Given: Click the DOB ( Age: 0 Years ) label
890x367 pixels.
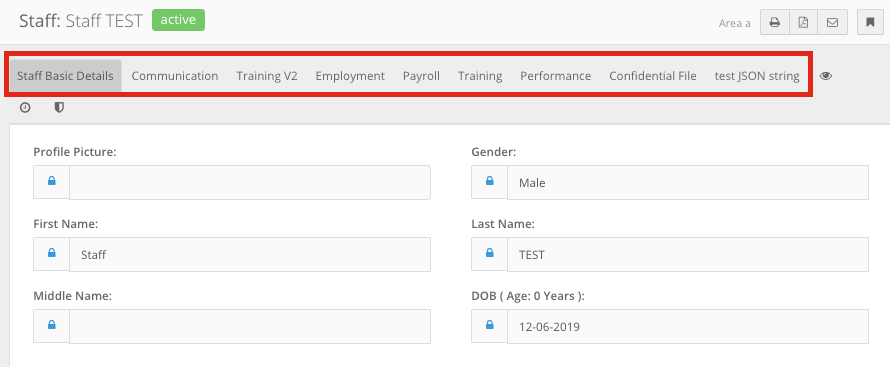Looking at the screenshot, I should [x=528, y=296].
